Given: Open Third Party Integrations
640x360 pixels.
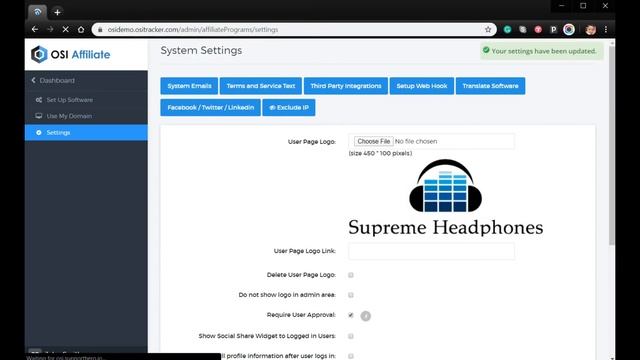Looking at the screenshot, I should point(346,86).
